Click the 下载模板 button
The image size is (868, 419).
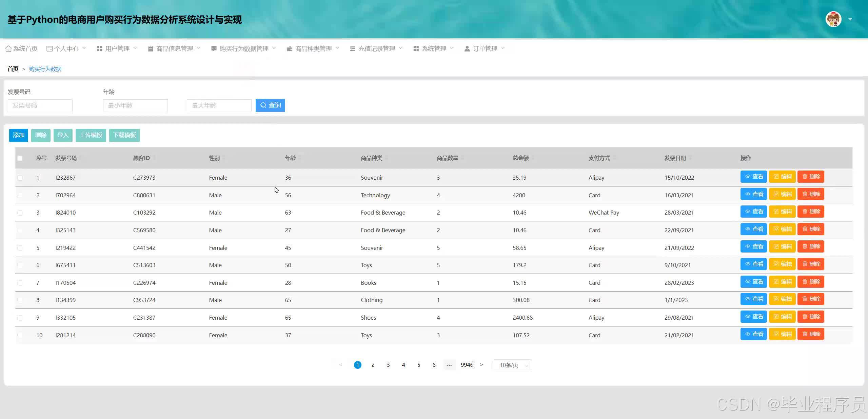pyautogui.click(x=124, y=135)
